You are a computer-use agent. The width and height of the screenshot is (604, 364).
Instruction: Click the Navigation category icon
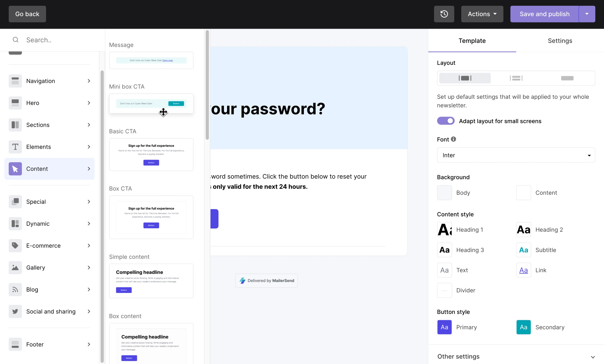click(x=15, y=81)
